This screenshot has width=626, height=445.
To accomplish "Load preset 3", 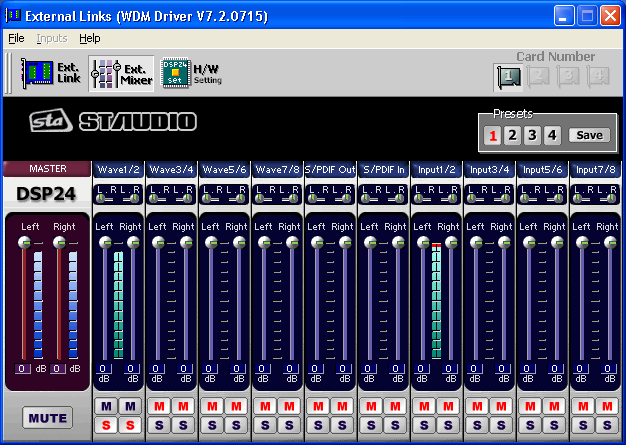I will (x=532, y=136).
